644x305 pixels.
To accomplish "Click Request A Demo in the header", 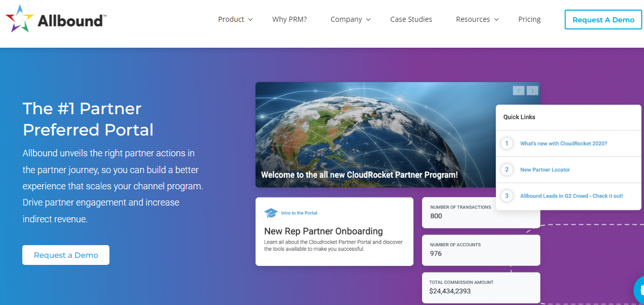I will click(603, 20).
